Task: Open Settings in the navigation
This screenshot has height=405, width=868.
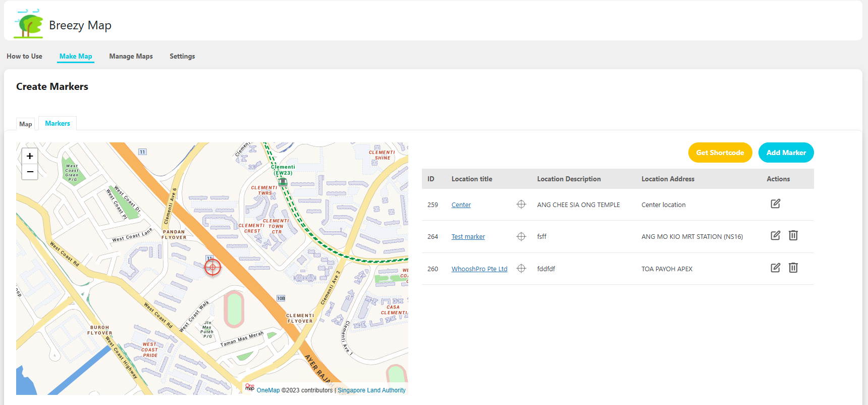Action: click(182, 56)
